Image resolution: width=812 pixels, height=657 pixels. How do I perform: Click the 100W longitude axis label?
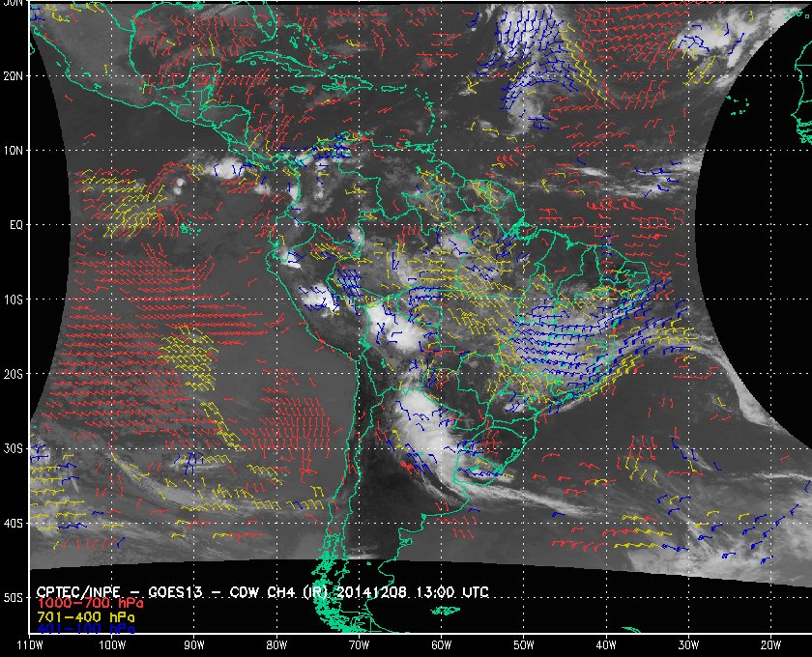(x=112, y=645)
